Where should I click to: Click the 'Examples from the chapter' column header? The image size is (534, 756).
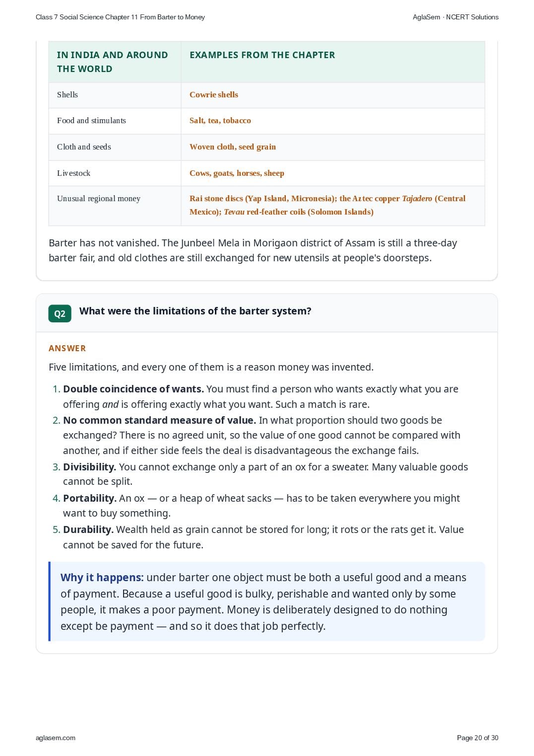click(x=262, y=55)
